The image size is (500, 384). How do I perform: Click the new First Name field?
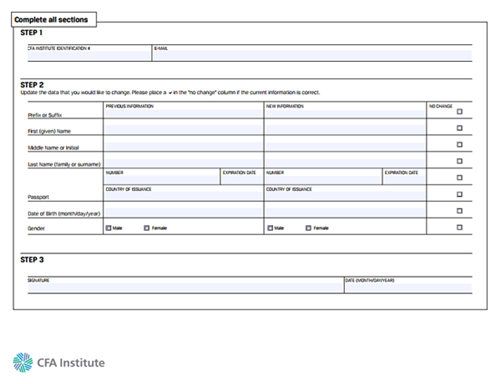point(345,129)
